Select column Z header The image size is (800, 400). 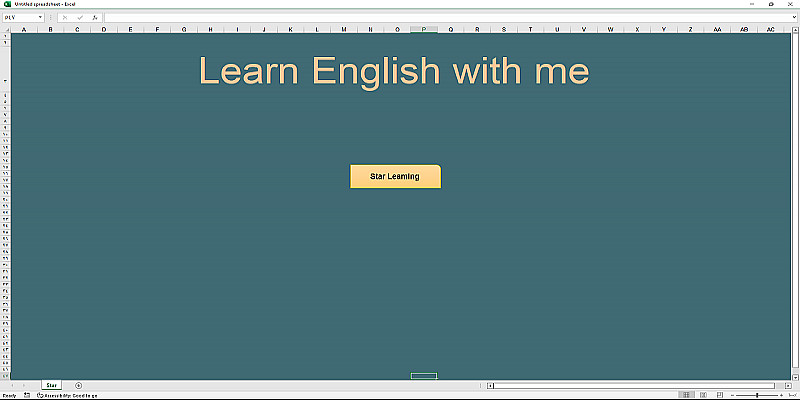pyautogui.click(x=690, y=30)
